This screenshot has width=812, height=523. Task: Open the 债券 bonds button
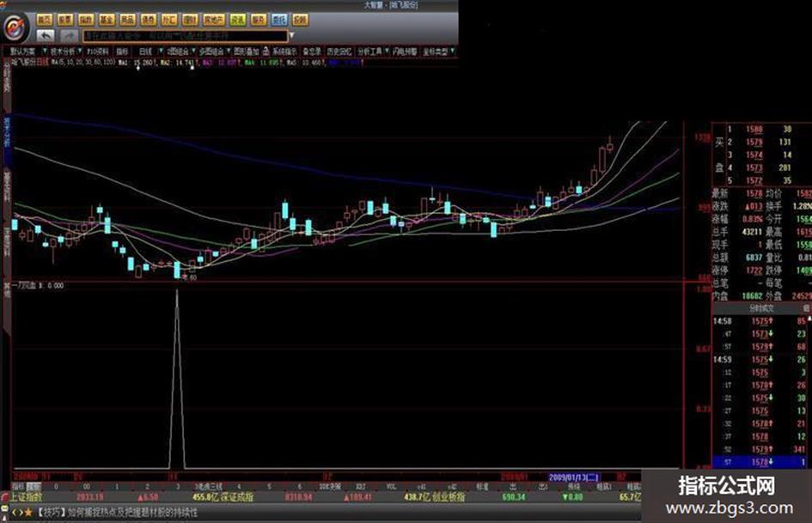(149, 20)
